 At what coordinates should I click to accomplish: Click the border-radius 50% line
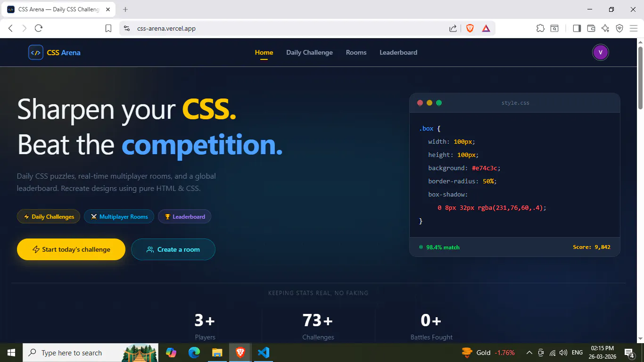[462, 181]
